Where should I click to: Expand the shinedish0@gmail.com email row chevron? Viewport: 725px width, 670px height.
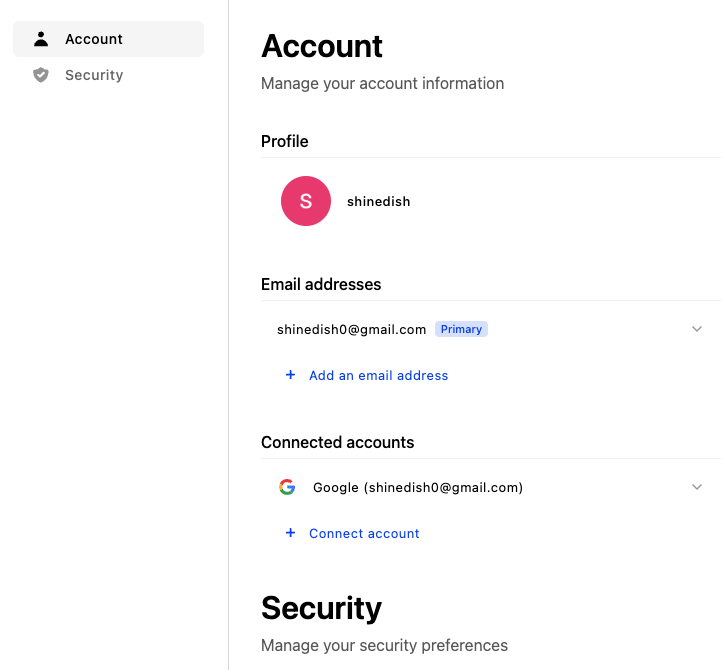pyautogui.click(x=697, y=329)
